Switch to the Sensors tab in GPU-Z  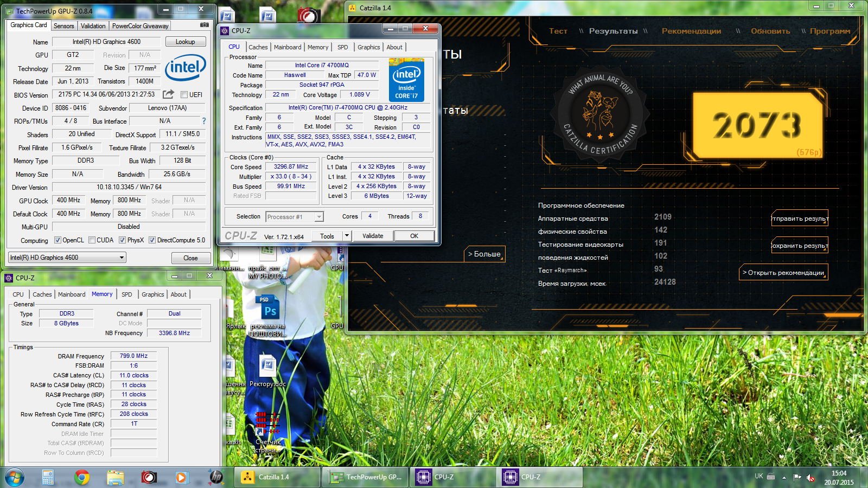(63, 26)
